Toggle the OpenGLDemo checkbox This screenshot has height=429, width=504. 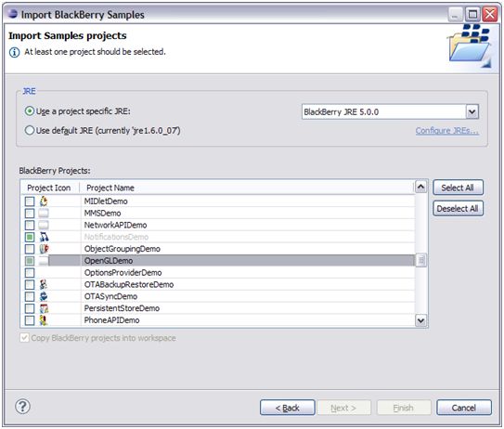point(30,261)
